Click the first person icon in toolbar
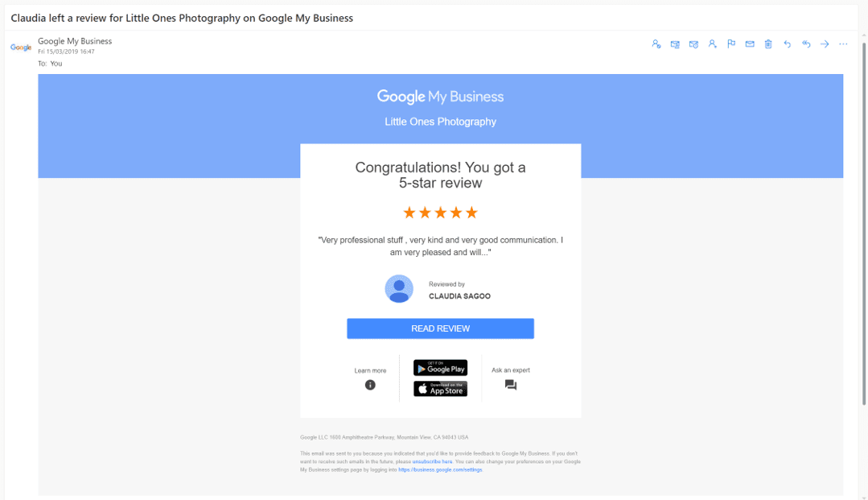The height and width of the screenshot is (500, 868). point(656,44)
